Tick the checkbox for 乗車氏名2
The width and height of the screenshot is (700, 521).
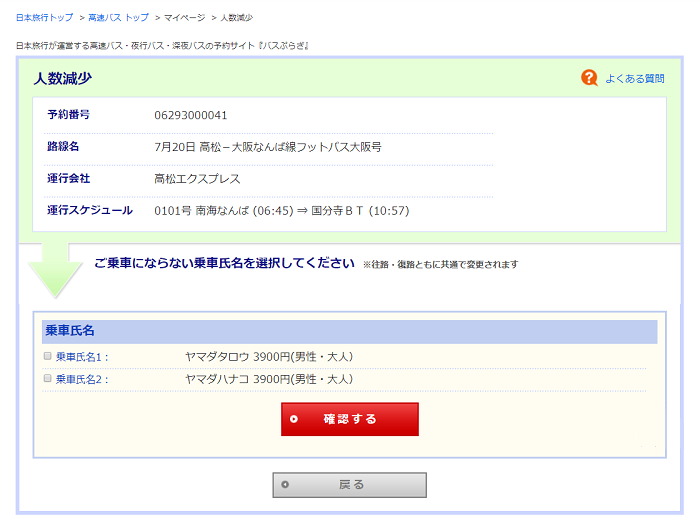click(47, 379)
